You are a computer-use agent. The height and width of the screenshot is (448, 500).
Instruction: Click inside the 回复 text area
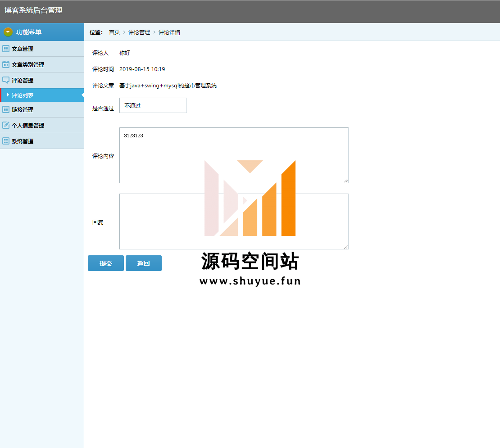click(x=233, y=222)
